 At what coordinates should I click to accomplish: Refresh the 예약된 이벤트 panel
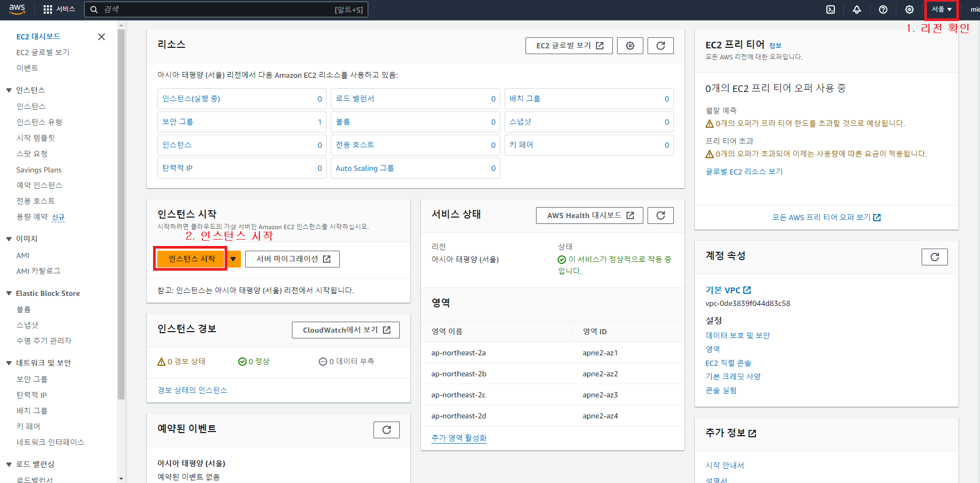[x=387, y=430]
